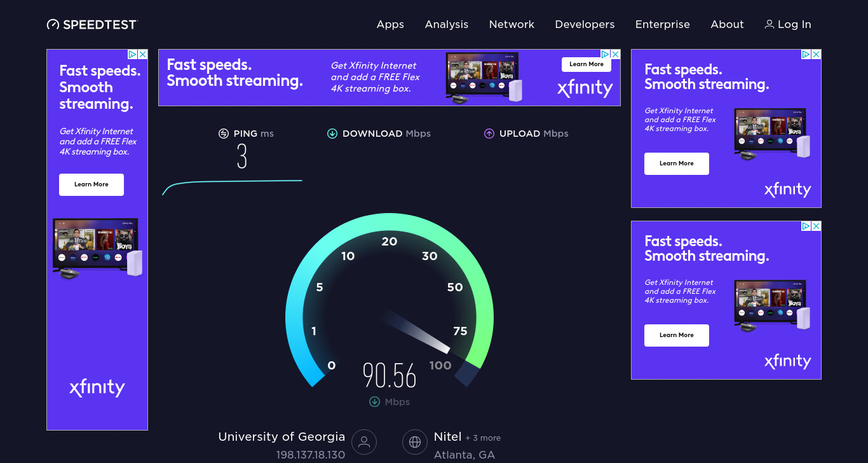Click Learn More in upper right ad
Screen dimensions: 868x463
click(x=677, y=163)
